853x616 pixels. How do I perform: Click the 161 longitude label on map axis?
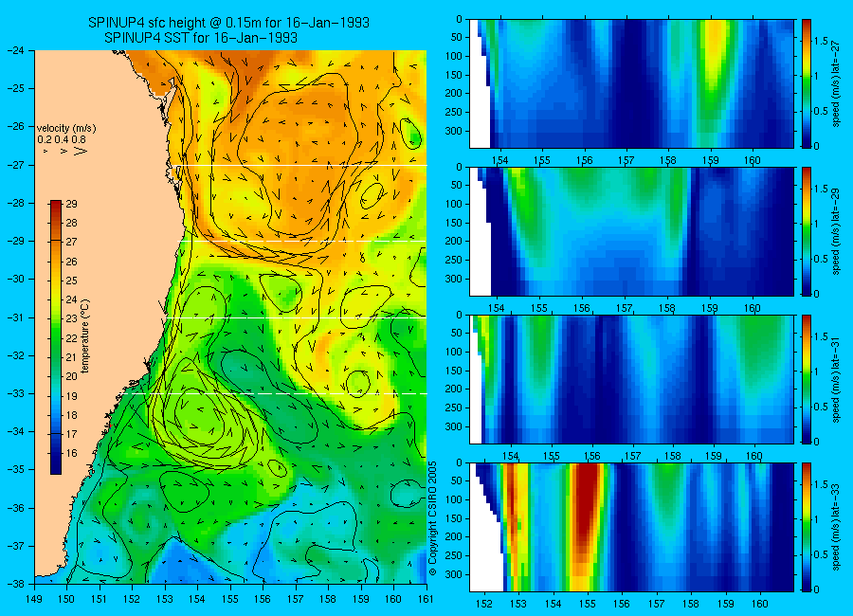tap(426, 599)
